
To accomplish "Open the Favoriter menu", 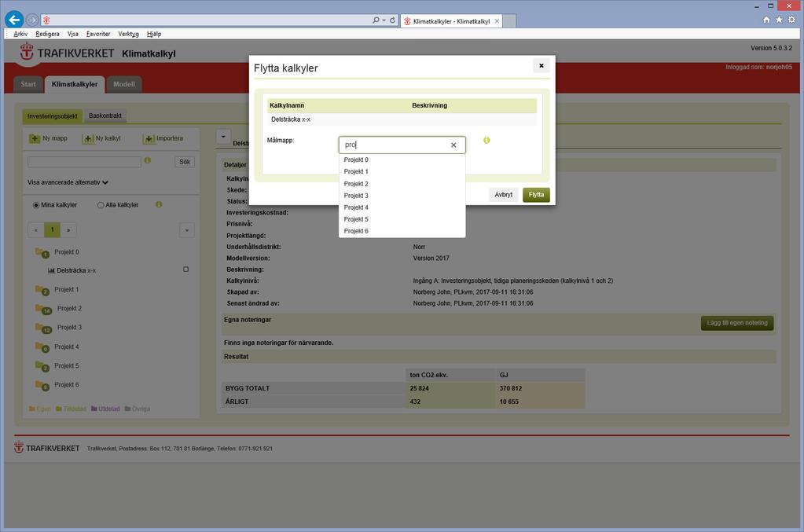I will pos(98,34).
